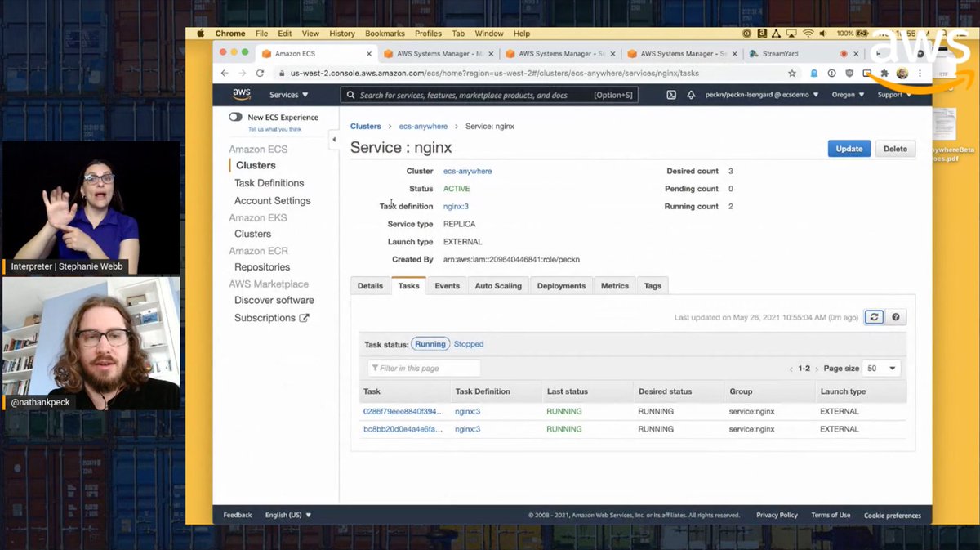The height and width of the screenshot is (550, 980).
Task: Go to previous page of tasks
Action: [x=791, y=369]
